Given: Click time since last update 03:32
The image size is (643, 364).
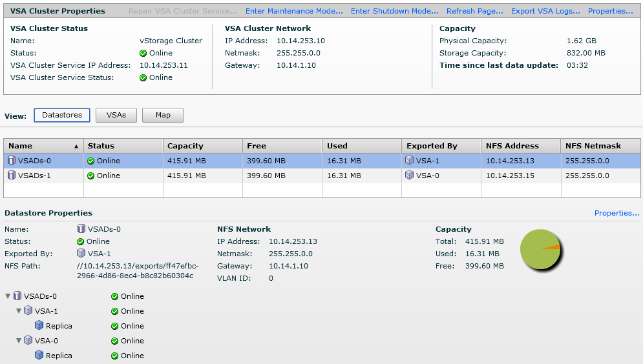Looking at the screenshot, I should point(577,66).
